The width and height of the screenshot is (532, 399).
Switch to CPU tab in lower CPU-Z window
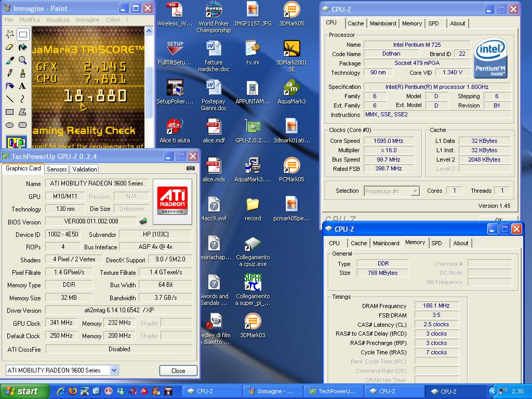[334, 243]
